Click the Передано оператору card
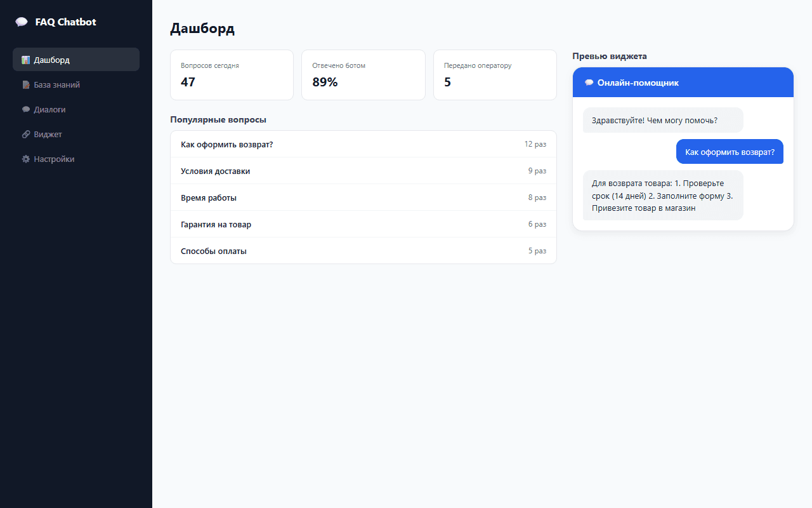 click(x=495, y=75)
